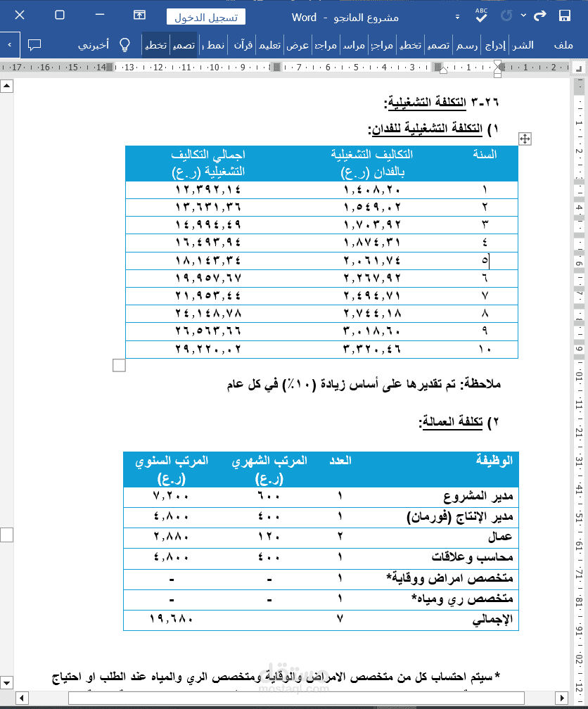The height and width of the screenshot is (709, 588).
Task: Click the cell ١٤,٩٩٤,٤٩
Action: 208,225
